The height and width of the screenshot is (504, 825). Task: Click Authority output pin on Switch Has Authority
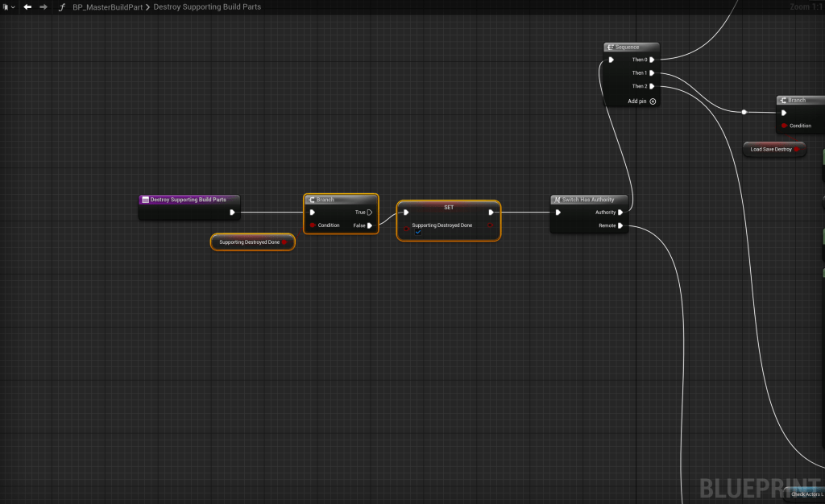point(620,213)
